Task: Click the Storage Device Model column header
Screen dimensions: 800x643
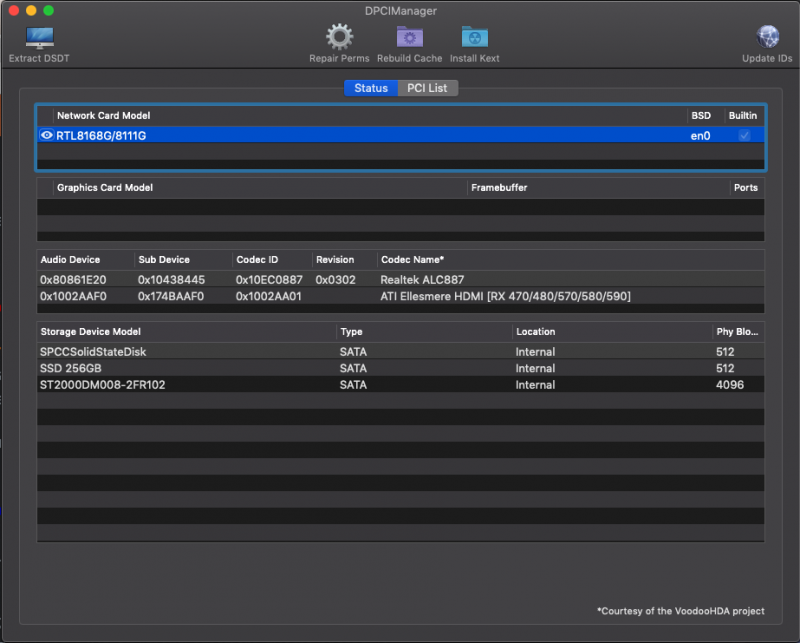Action: coord(90,332)
